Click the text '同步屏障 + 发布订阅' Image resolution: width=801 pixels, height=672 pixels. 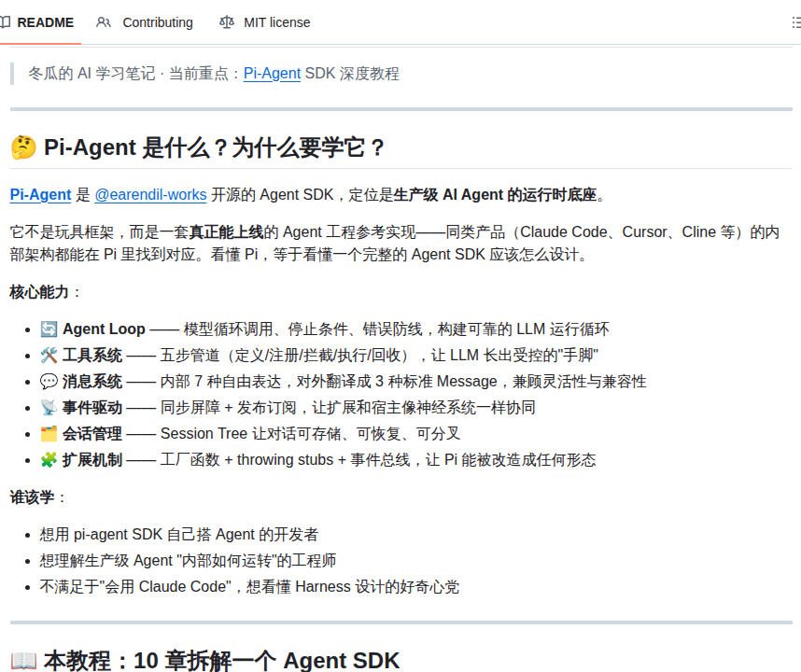pyautogui.click(x=228, y=408)
